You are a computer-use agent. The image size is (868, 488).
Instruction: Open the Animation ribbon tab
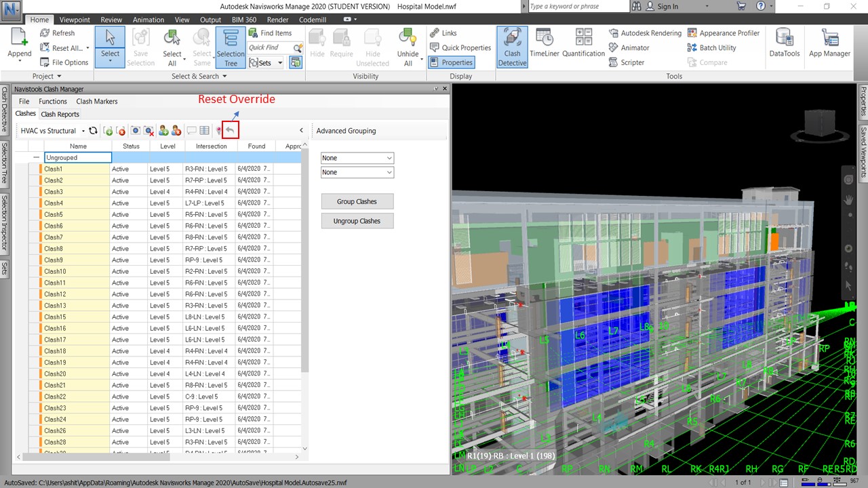pos(148,20)
